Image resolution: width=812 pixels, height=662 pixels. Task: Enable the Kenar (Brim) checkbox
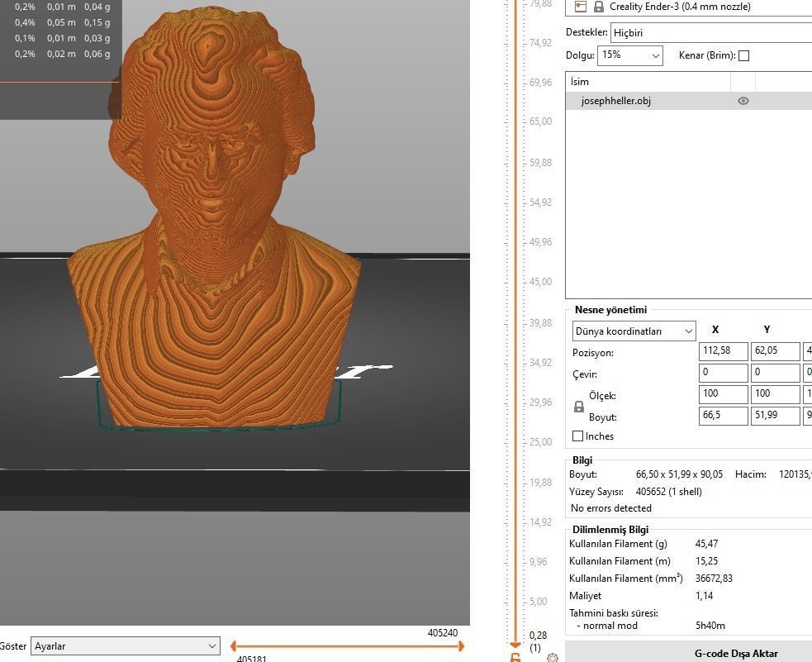(743, 56)
